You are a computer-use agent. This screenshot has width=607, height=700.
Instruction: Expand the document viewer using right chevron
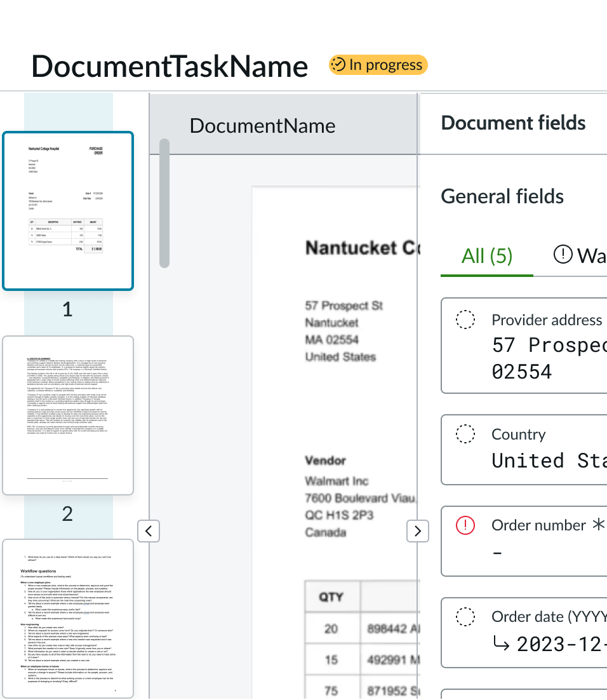pyautogui.click(x=417, y=531)
